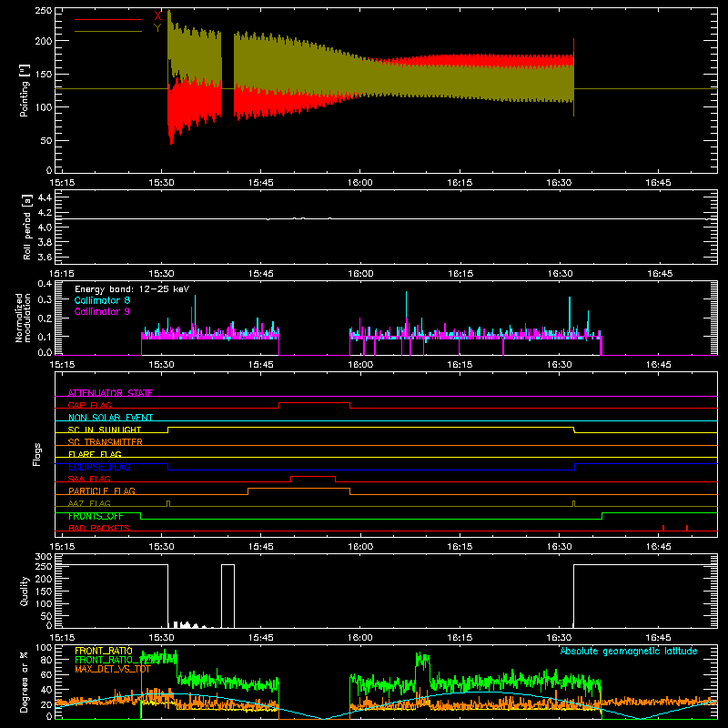Viewport: 728px width, 728px height.
Task: Click the 15:45 time label under modulation plot
Action: 260,365
